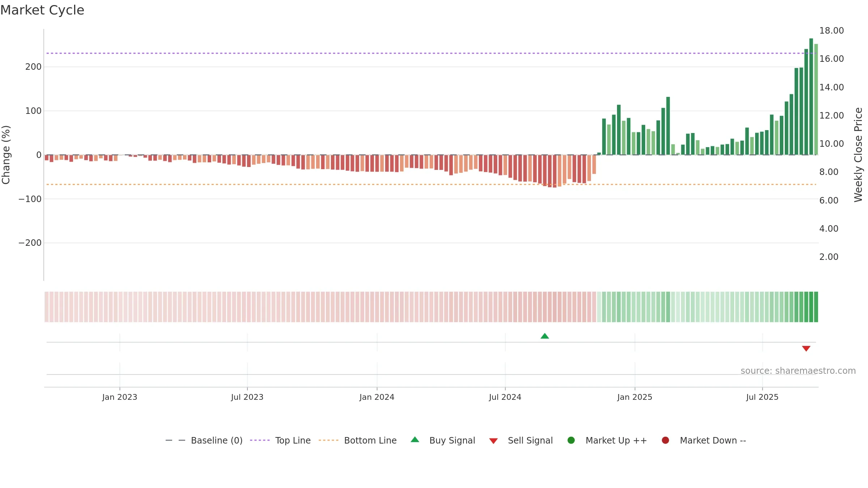Click the red Sell Signal legend triangle
This screenshot has width=868, height=488.
[493, 441]
